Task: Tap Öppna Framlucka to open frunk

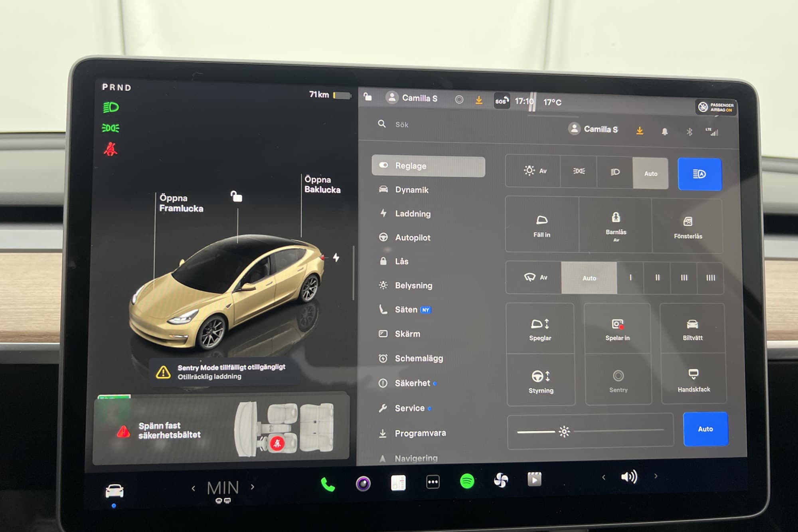Action: [x=181, y=203]
